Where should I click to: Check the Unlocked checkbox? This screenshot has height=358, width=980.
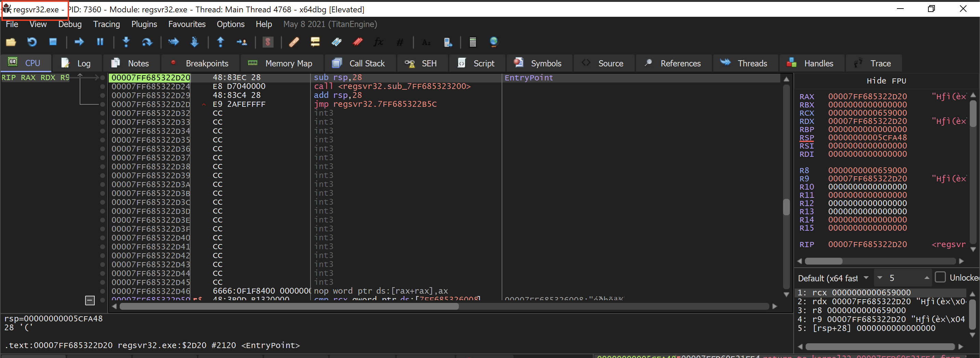940,277
